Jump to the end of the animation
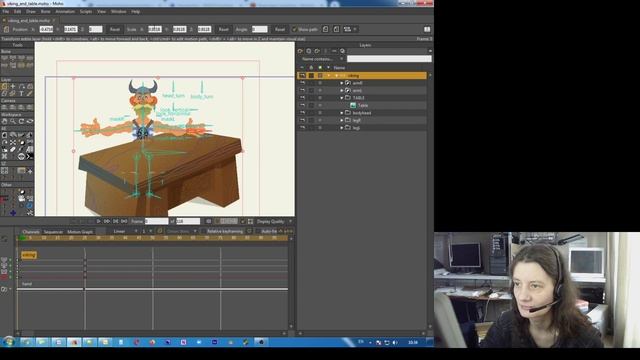 (x=124, y=221)
